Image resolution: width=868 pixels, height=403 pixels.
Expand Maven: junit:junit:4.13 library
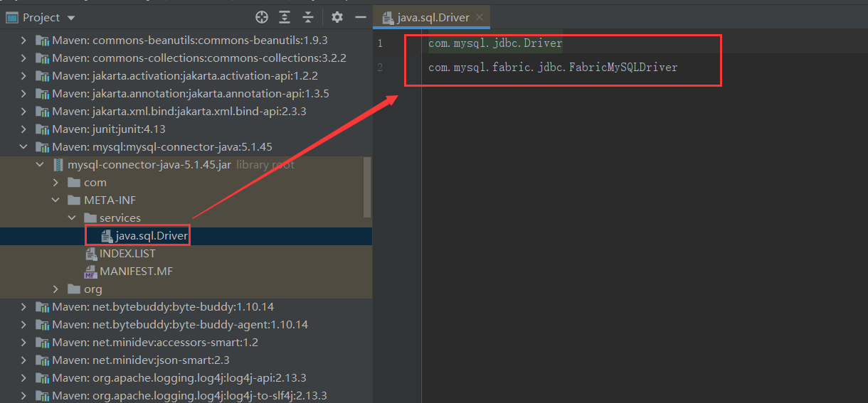pos(24,129)
